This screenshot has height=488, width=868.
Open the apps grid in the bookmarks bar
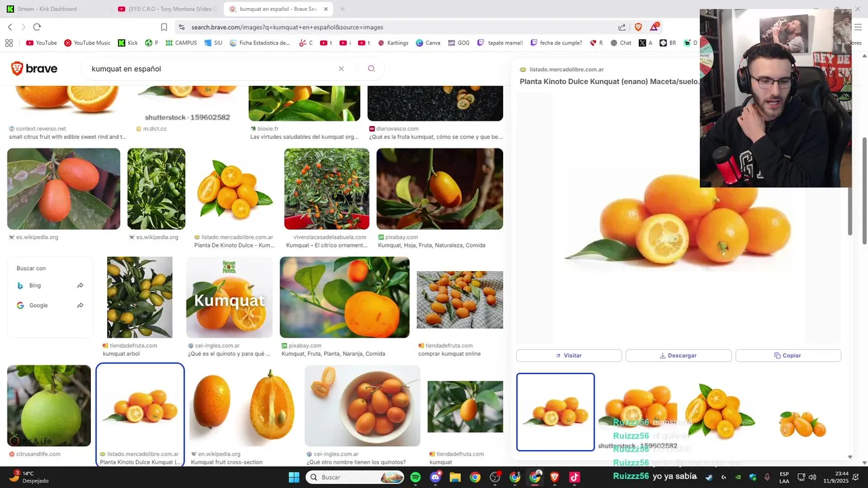(9, 43)
